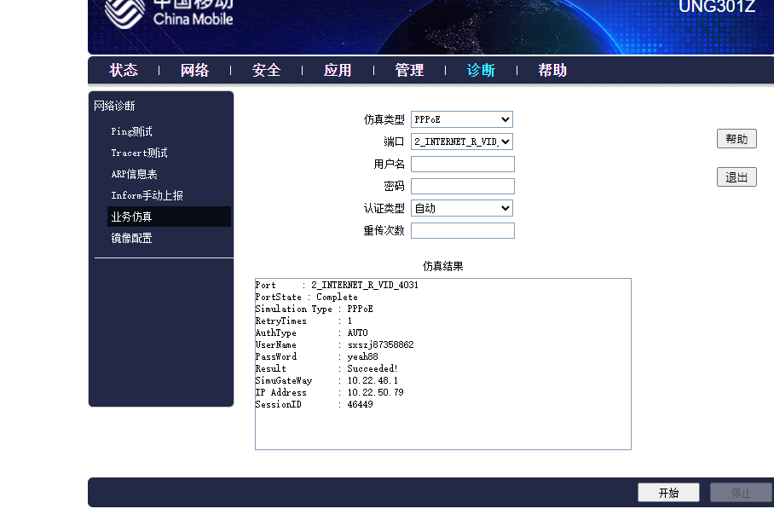Open the 应用 application menu
The width and height of the screenshot is (774, 532).
pos(338,70)
